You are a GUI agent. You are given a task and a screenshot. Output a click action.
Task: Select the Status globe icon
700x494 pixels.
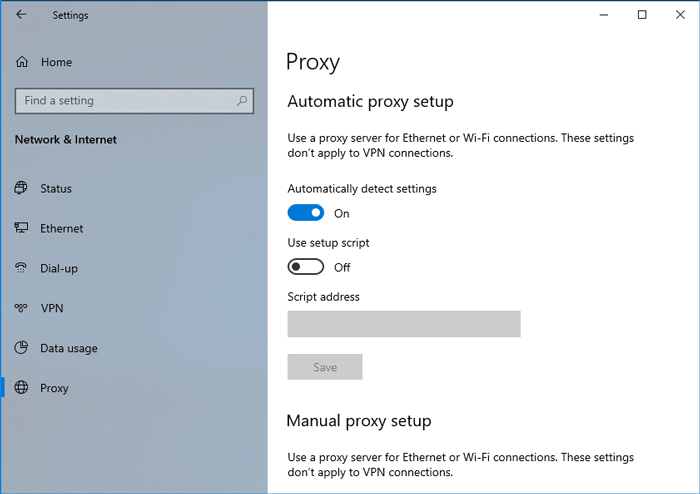point(21,188)
